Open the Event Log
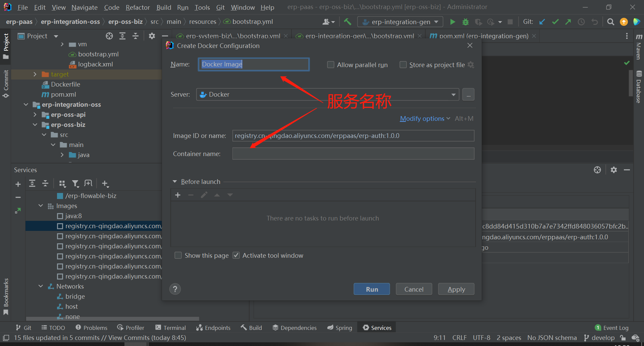644x346 pixels. coord(612,328)
